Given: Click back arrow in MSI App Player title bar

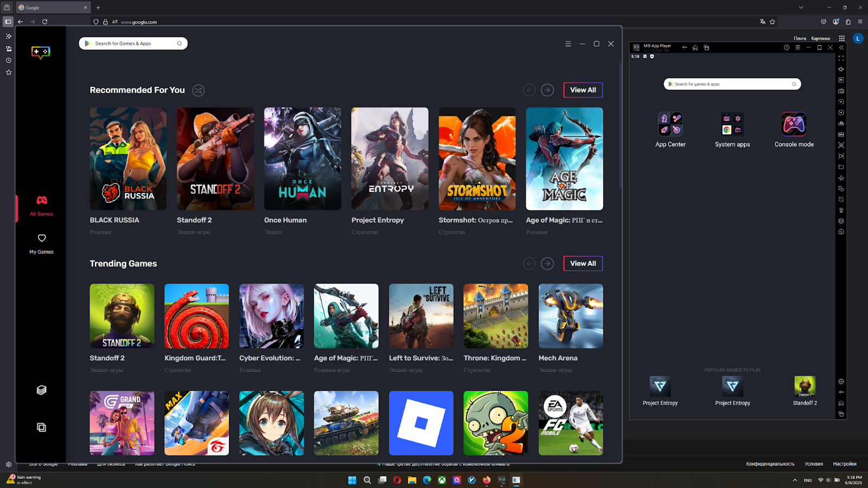Looking at the screenshot, I should (x=684, y=48).
